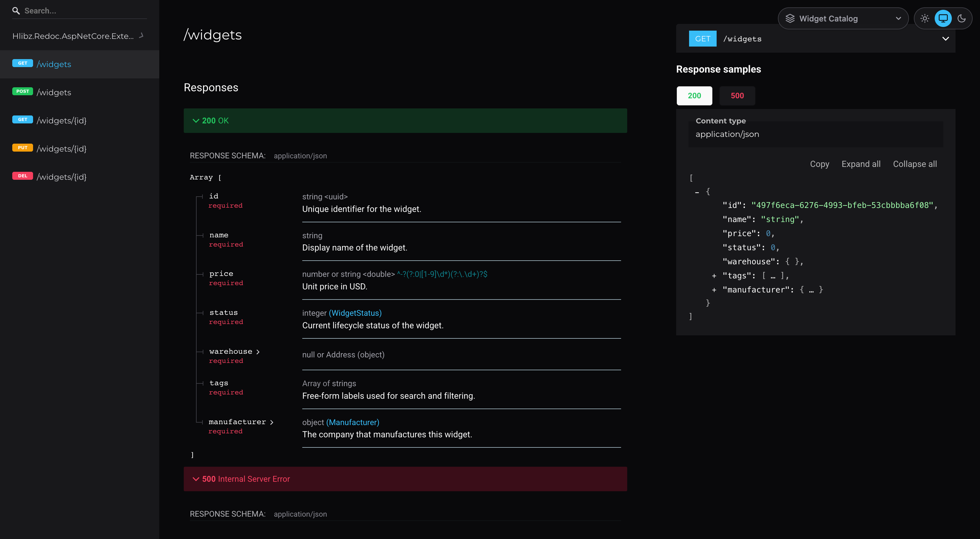This screenshot has height=539, width=980.
Task: Switch to dark theme moon icon
Action: point(961,18)
